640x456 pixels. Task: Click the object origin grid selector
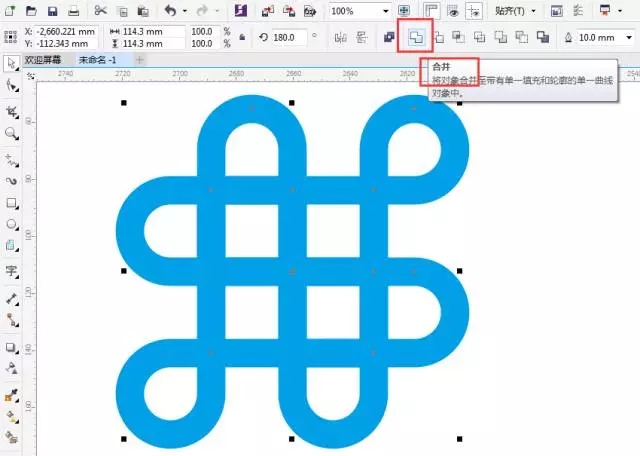(11, 36)
